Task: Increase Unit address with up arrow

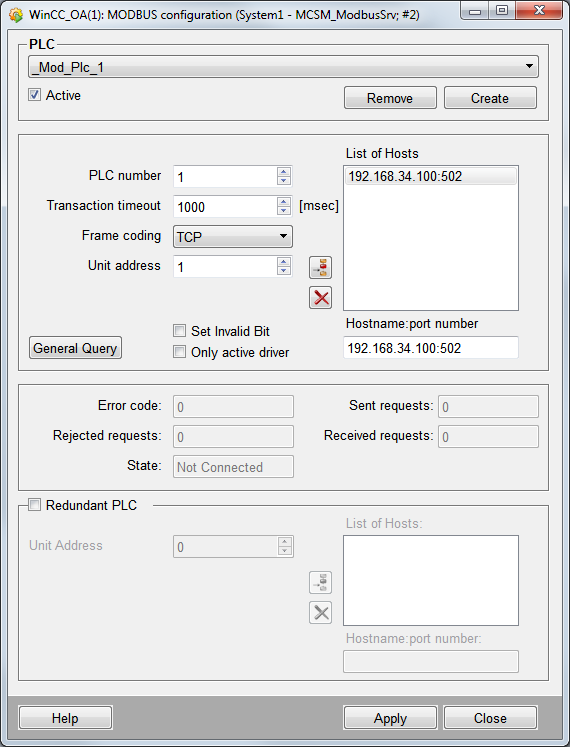Action: tap(284, 262)
